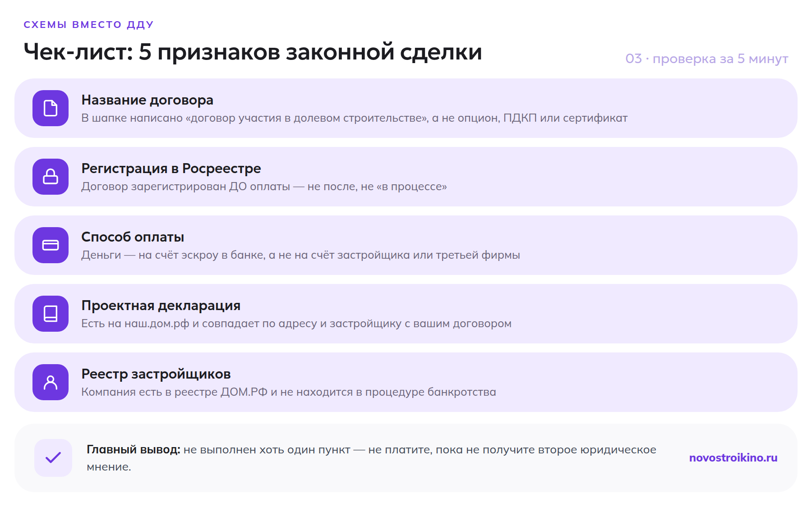Viewport: 812px width, 521px height.
Task: Click the lock icon beside Регистрация в Росреестре
Action: [x=51, y=177]
